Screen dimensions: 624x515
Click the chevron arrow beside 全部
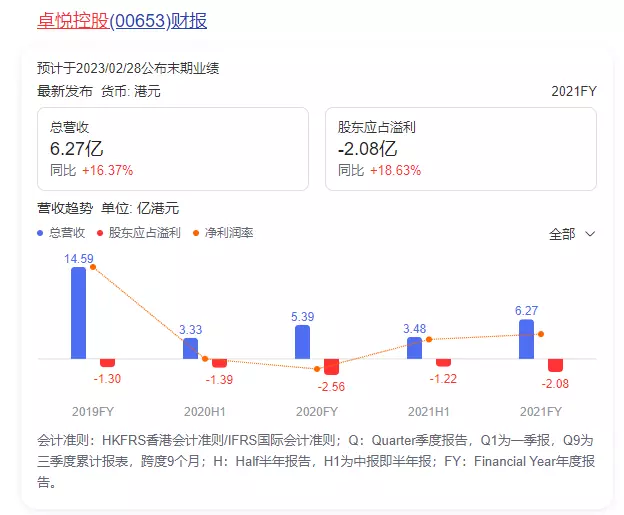(590, 234)
